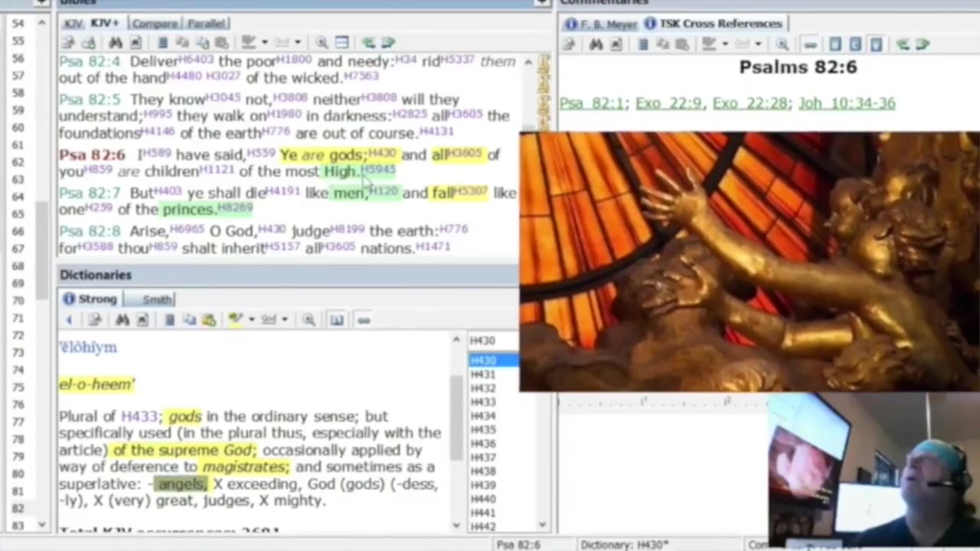
Task: Follow the Exo 22:9 cross reference link
Action: (668, 103)
